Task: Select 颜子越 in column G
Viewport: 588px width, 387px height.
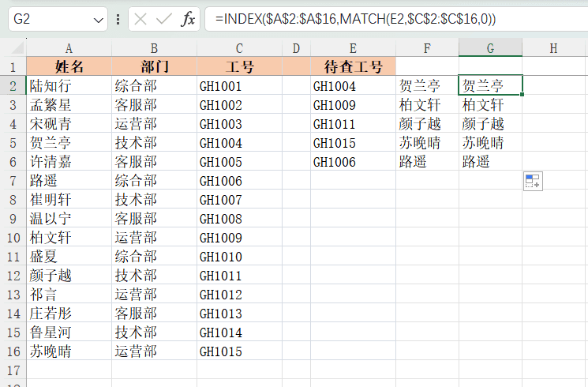Action: coord(490,123)
